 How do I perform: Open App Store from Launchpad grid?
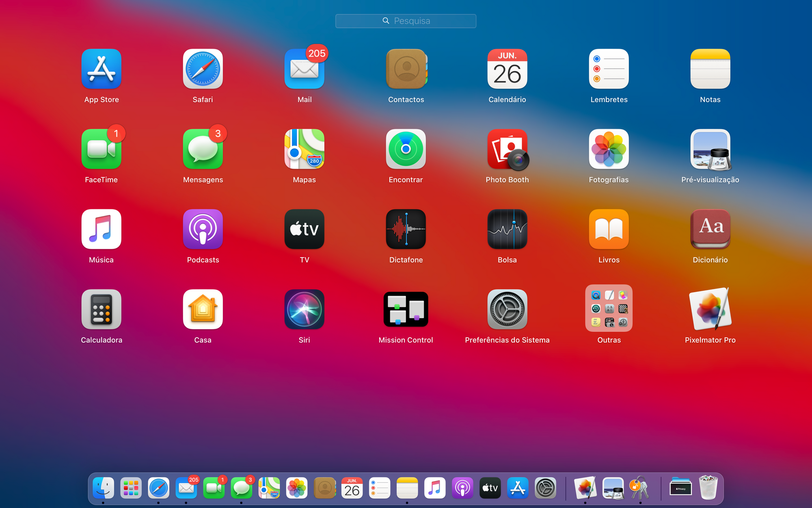101,69
